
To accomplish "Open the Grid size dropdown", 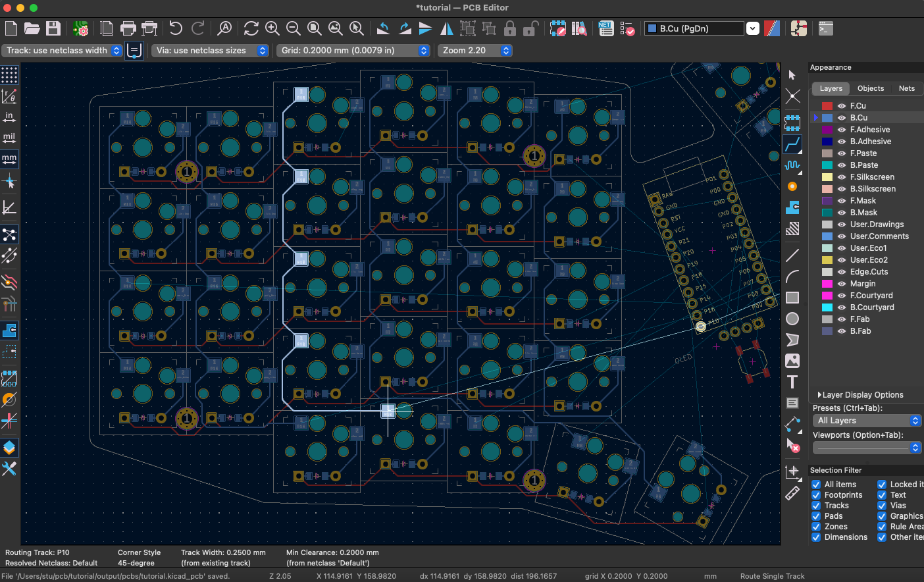I will (424, 50).
